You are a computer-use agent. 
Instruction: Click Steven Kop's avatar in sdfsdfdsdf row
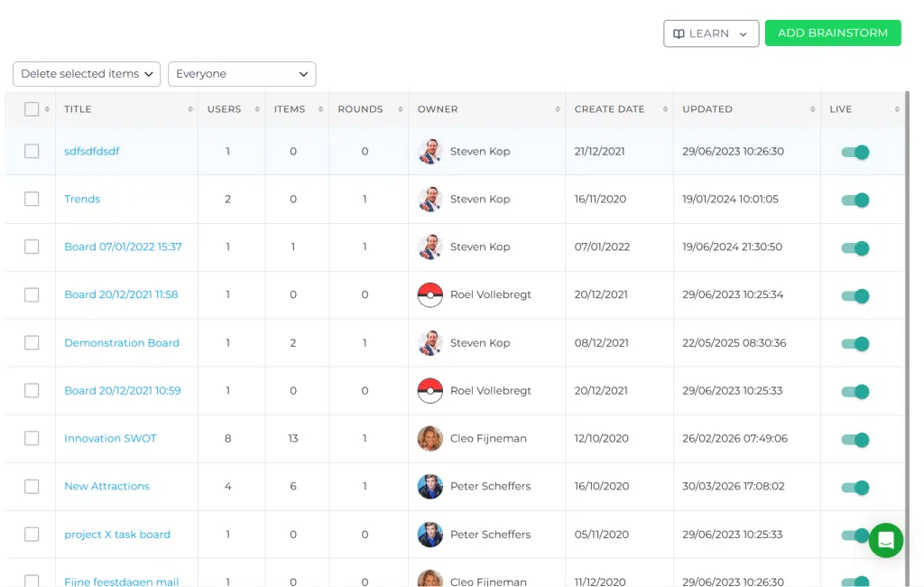430,151
